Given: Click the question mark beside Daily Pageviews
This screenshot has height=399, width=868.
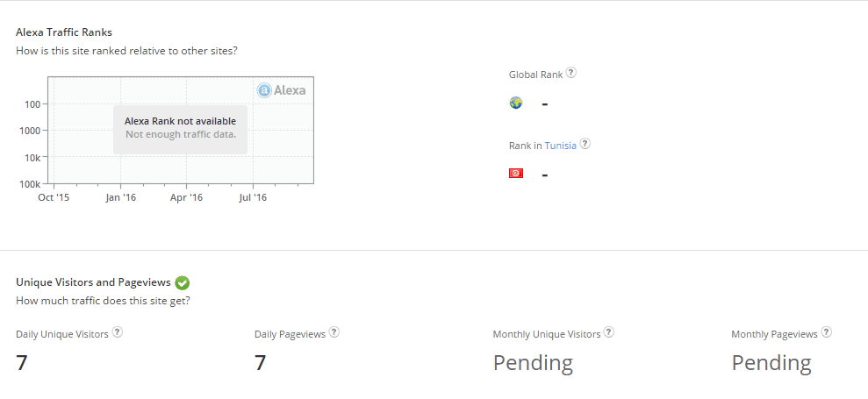Looking at the screenshot, I should click(x=334, y=332).
